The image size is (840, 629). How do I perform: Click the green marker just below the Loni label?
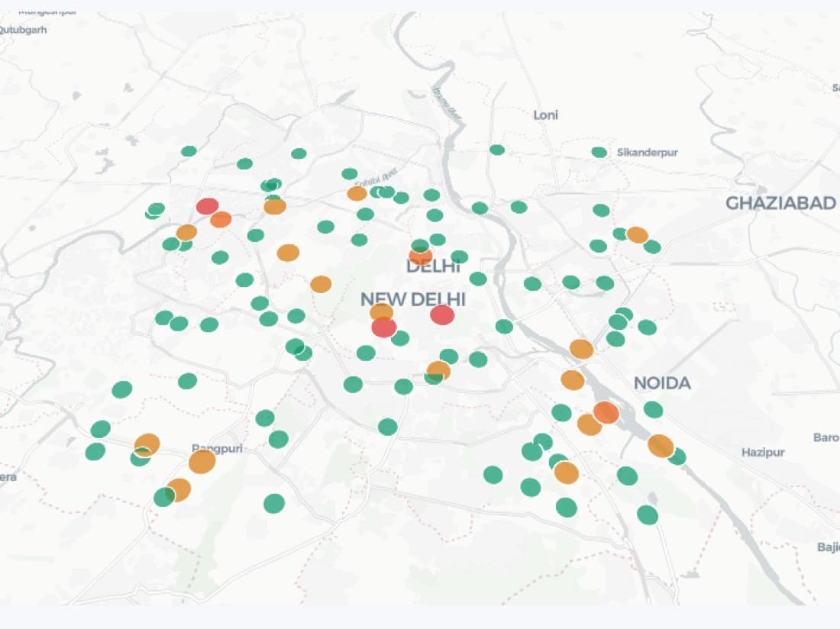point(496,150)
